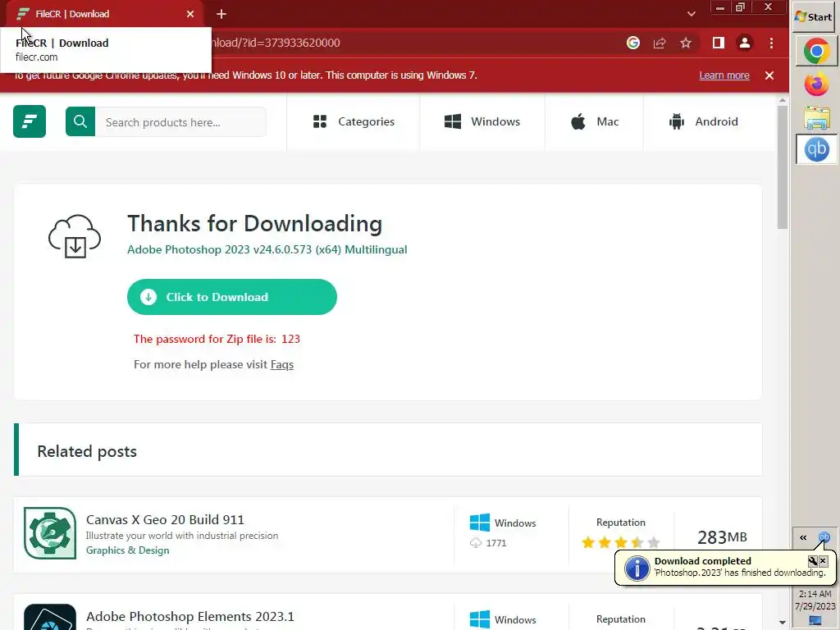Click the 283MB file size text
Viewport: 840px width, 630px height.
(722, 536)
